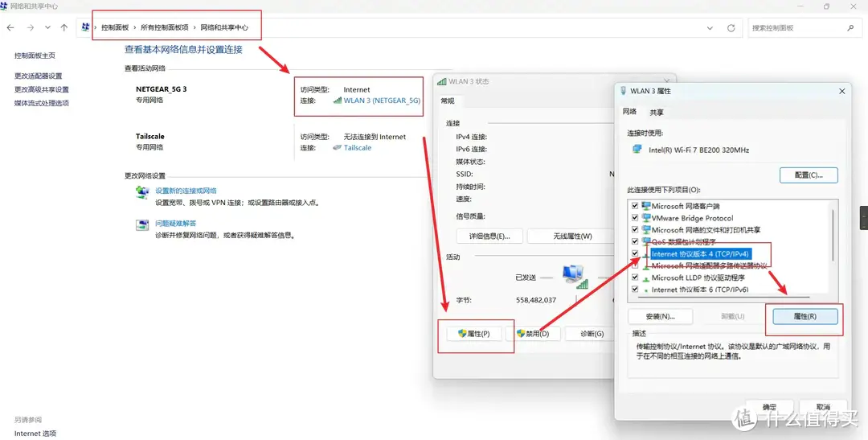Select Internet 协议版本 4 (TCP/IPv4) list item

(x=700, y=254)
